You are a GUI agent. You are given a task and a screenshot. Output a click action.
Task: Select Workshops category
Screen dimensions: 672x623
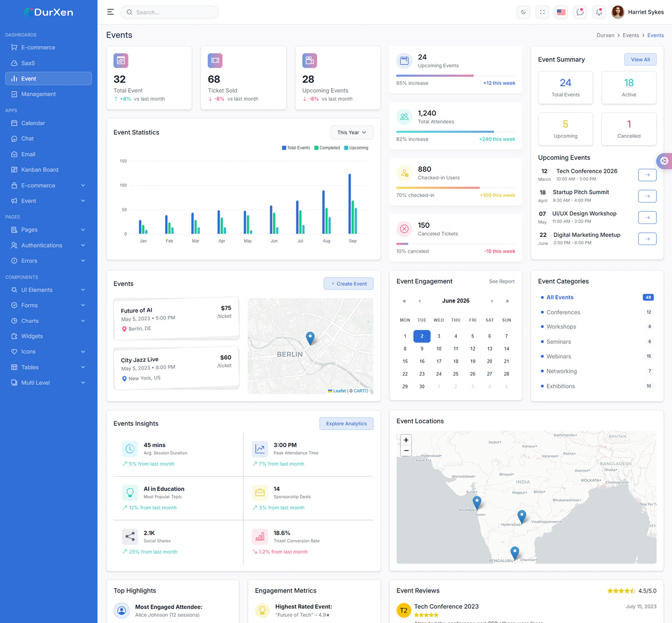tap(597, 327)
